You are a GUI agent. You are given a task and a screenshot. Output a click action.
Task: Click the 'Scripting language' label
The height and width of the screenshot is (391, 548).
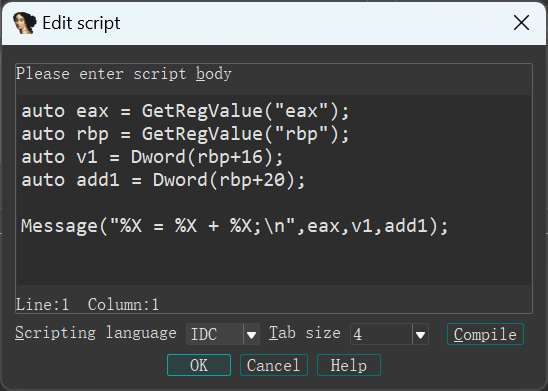pyautogui.click(x=96, y=333)
